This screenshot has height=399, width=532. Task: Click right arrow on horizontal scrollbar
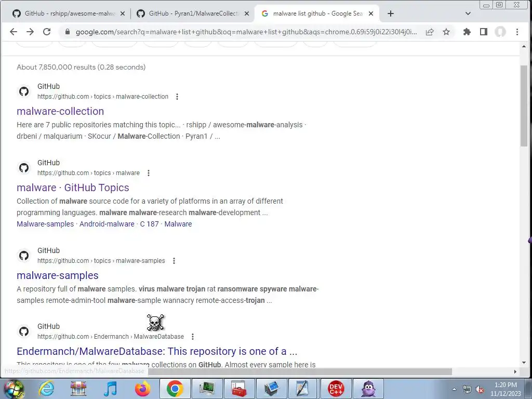tap(515, 371)
